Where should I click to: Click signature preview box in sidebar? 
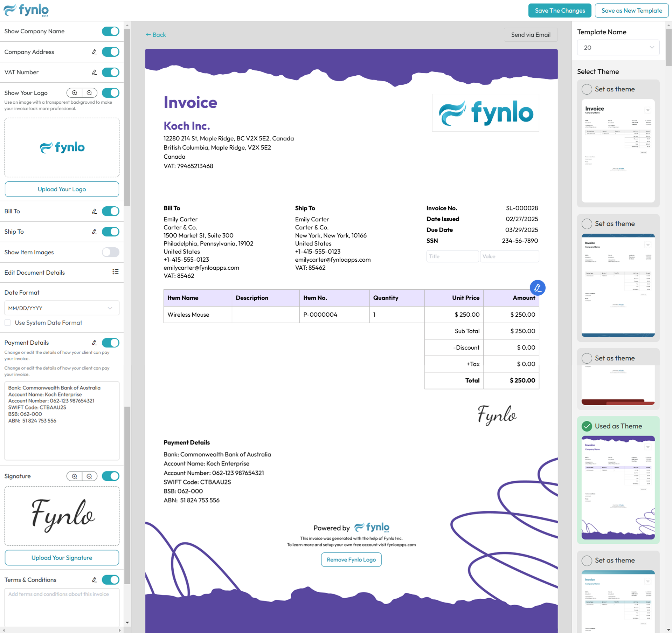coord(62,516)
